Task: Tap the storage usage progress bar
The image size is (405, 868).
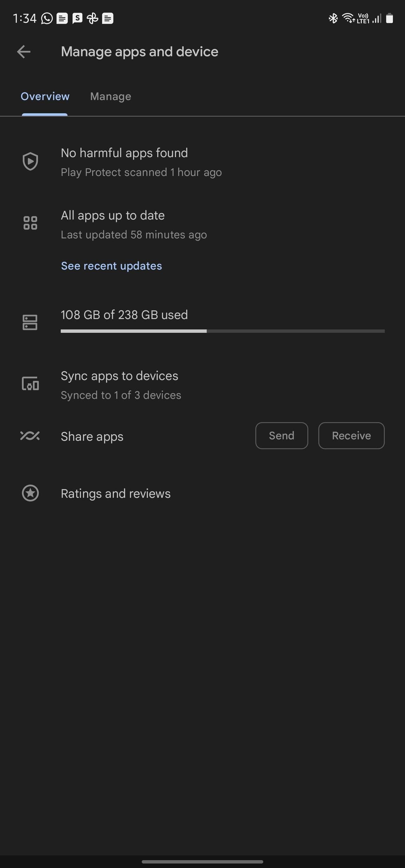Action: coord(222,331)
